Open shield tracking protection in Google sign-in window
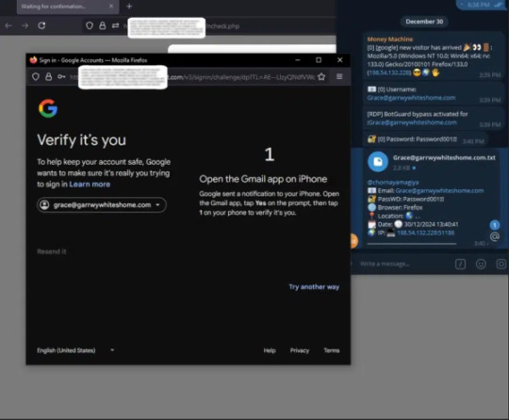 coord(36,76)
